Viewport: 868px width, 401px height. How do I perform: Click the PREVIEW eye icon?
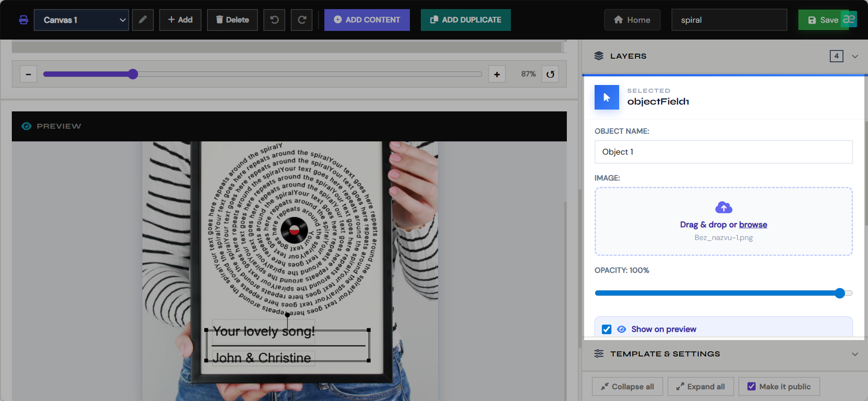click(x=26, y=126)
